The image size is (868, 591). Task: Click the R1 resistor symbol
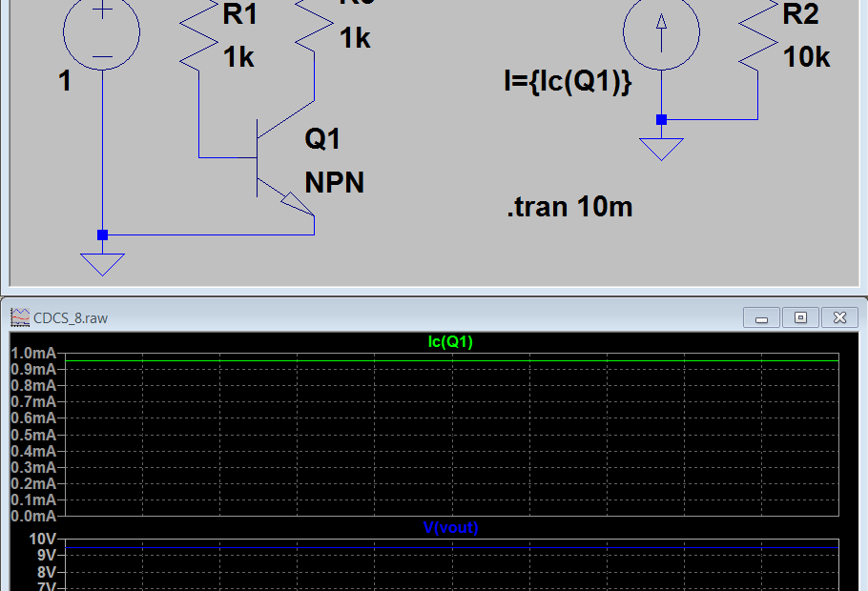click(x=199, y=35)
